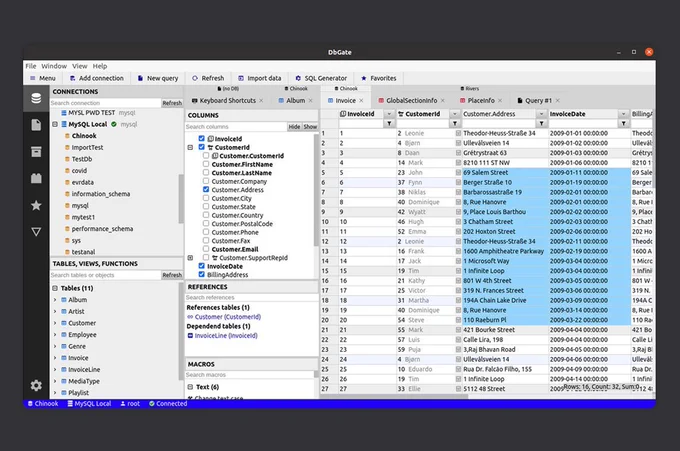Open the saved files sidebar icon
This screenshot has height=451, width=680.
pyautogui.click(x=36, y=125)
